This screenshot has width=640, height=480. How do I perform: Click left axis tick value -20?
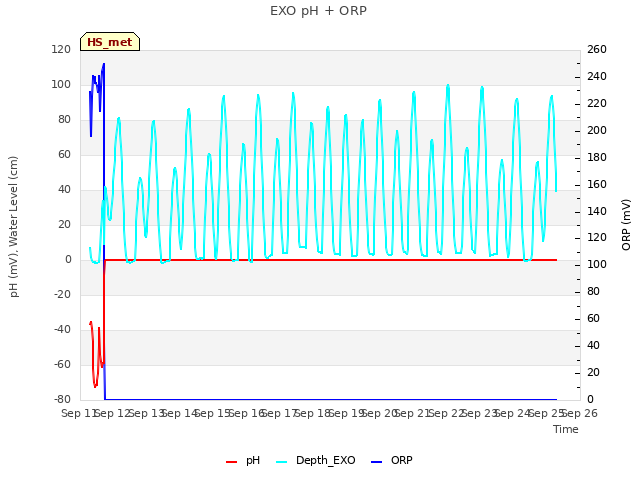point(62,294)
